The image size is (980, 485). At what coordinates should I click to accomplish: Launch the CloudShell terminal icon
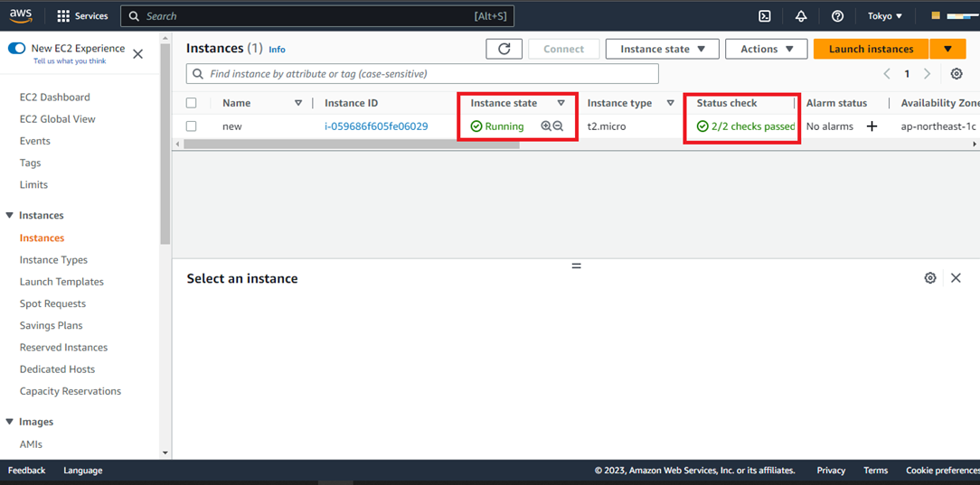764,16
